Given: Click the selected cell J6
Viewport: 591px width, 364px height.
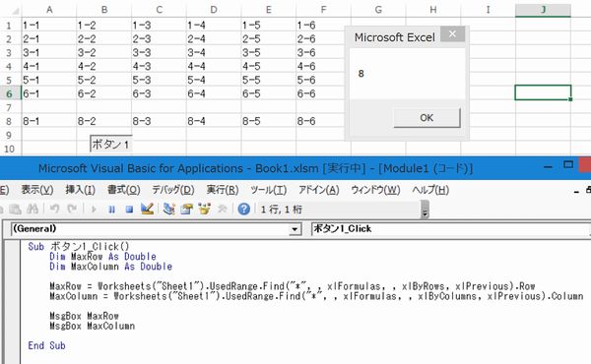Looking at the screenshot, I should 543,92.
